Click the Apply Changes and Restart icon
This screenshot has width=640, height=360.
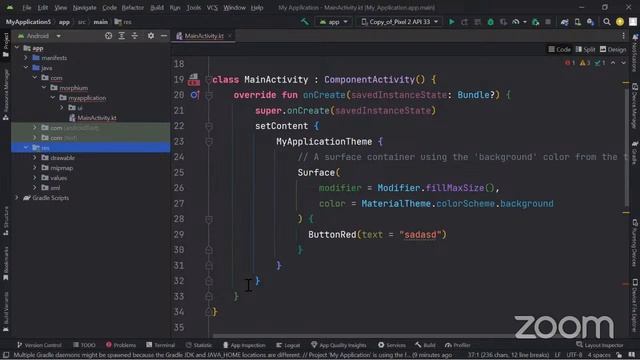click(x=464, y=22)
